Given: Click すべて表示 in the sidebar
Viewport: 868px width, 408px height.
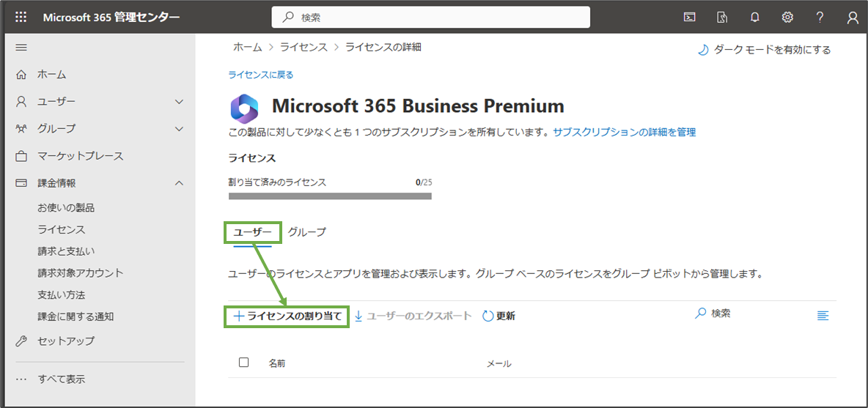Looking at the screenshot, I should click(x=62, y=379).
